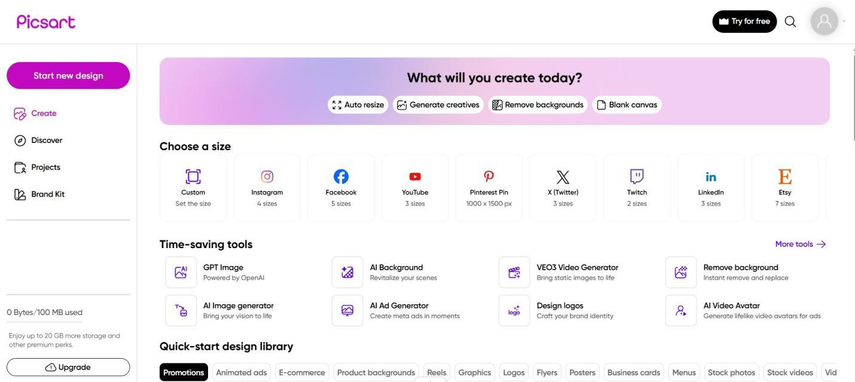Click the Try for free button

pyautogui.click(x=744, y=22)
